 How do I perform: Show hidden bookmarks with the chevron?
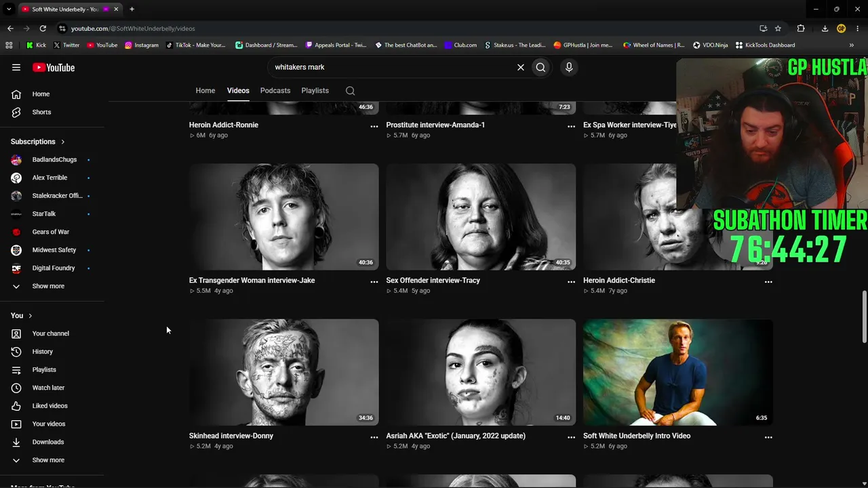(x=852, y=45)
